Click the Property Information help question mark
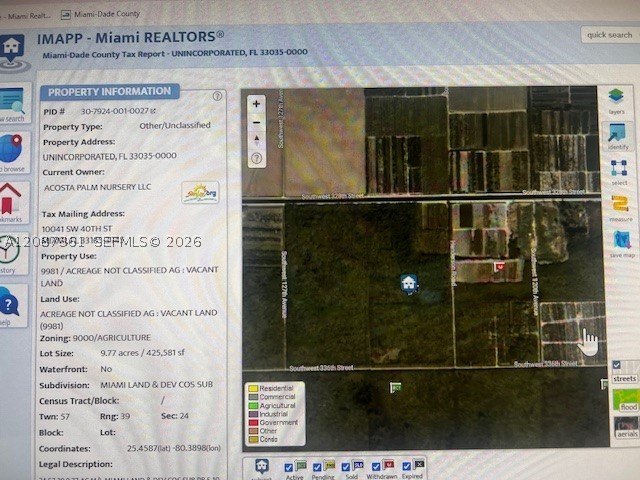 pyautogui.click(x=217, y=96)
